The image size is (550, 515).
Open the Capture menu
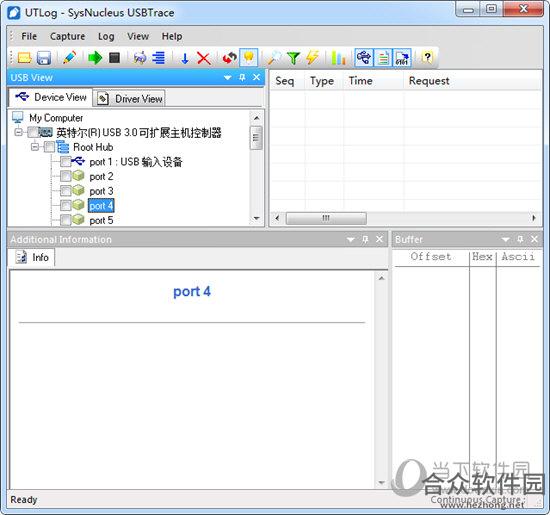pyautogui.click(x=67, y=36)
